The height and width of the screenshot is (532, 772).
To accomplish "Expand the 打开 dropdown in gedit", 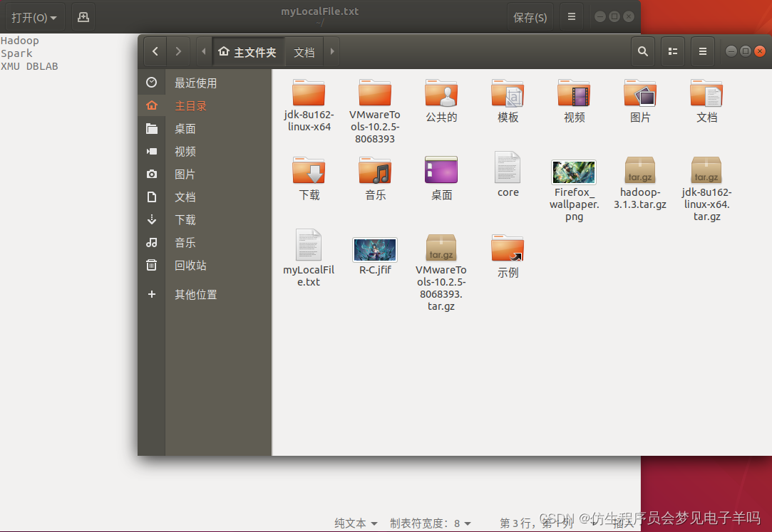I will tap(34, 17).
